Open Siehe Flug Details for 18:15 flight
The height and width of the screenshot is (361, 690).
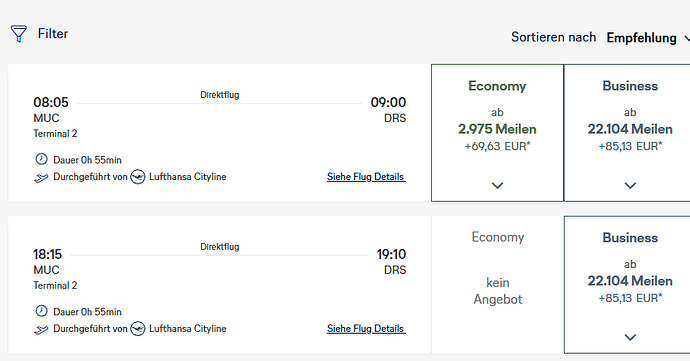pos(366,328)
